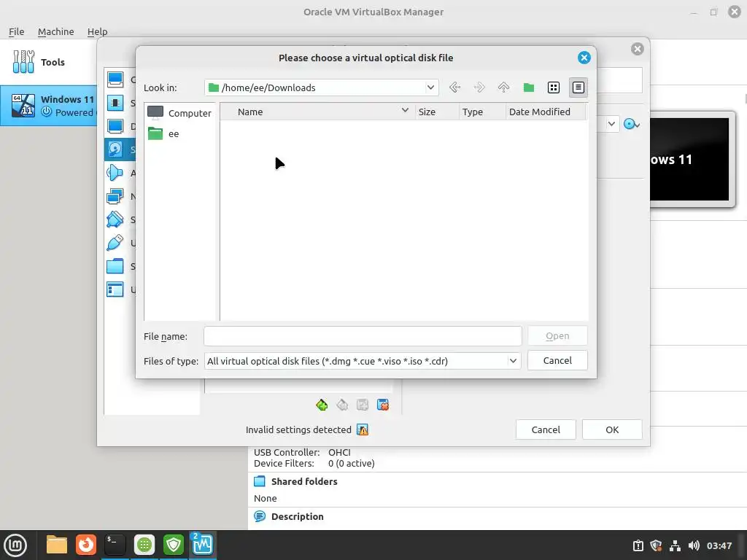Open USB settings category icon
Image resolution: width=747 pixels, height=560 pixels.
[115, 242]
